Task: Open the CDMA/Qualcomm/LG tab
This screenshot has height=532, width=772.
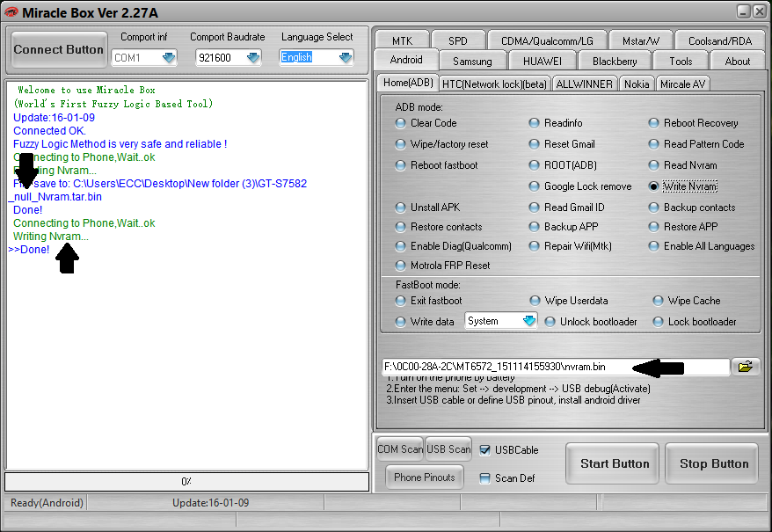Action: coord(547,40)
